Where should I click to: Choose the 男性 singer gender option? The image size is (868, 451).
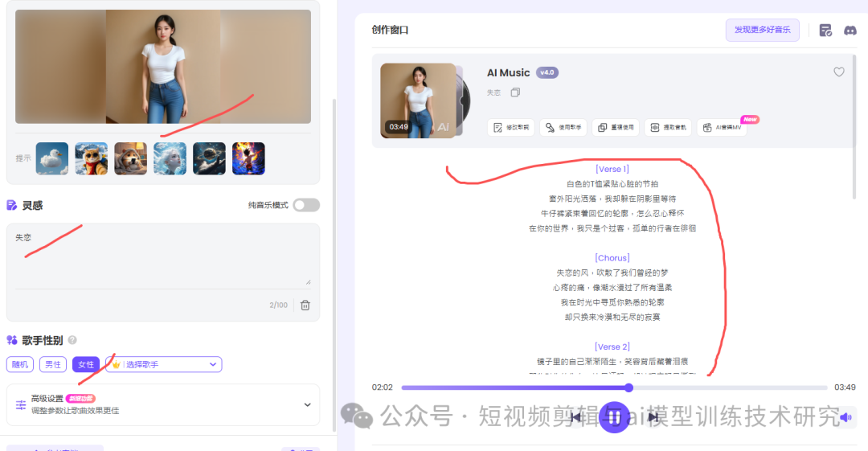pos(53,364)
